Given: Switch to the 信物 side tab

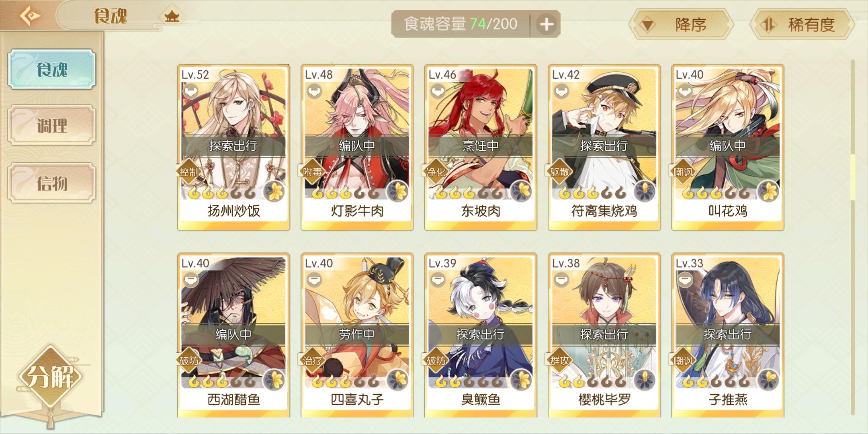Looking at the screenshot, I should tap(52, 183).
